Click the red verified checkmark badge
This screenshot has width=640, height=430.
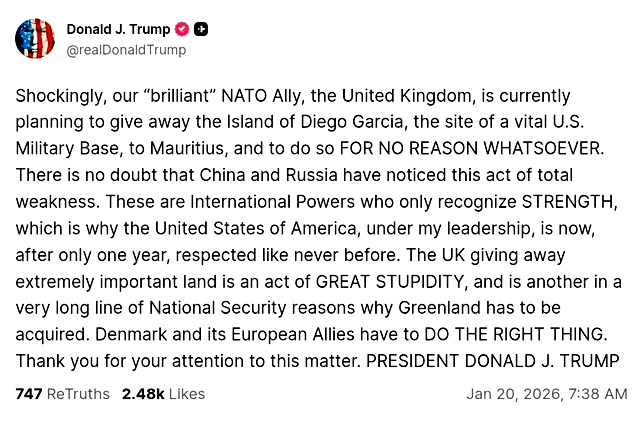coord(182,29)
